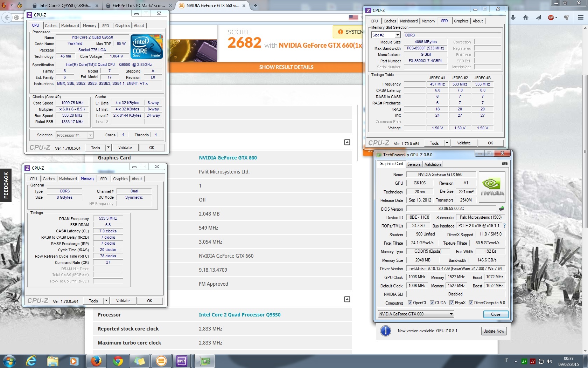The image size is (588, 368).
Task: Click the browser back arrow button
Action: click(x=7, y=18)
